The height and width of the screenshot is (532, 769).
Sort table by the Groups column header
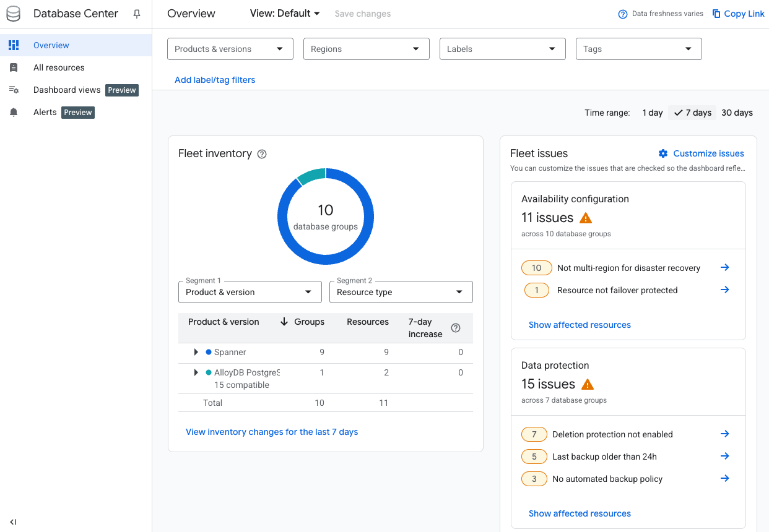(309, 322)
